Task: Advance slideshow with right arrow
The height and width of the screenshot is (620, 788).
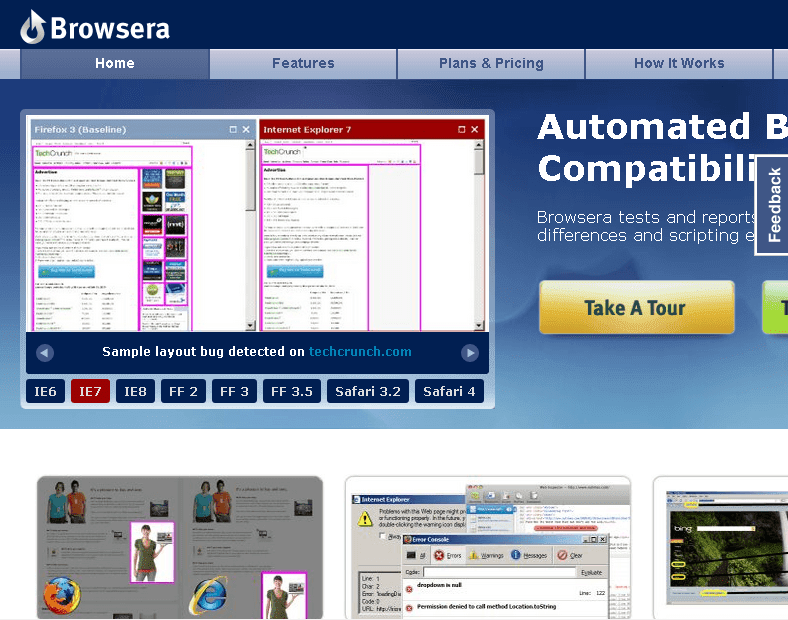Action: pos(470,353)
